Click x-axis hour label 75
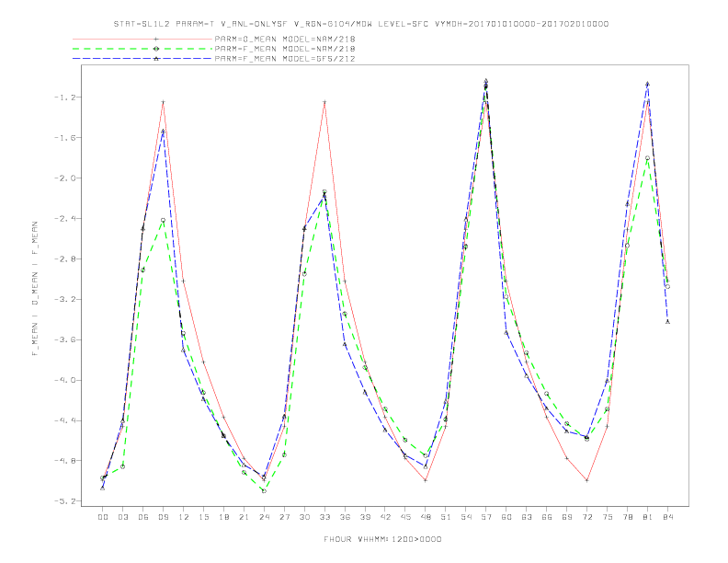Screen dimensions: 728x563 [608, 517]
